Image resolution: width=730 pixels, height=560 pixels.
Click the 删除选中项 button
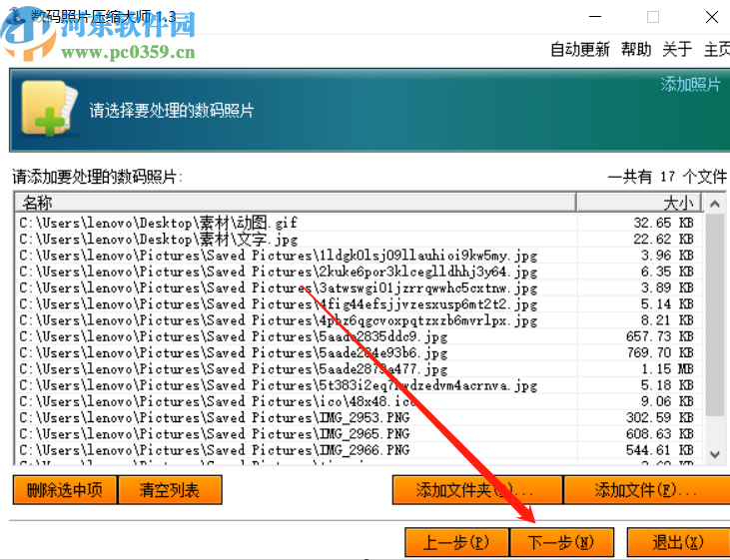point(65,490)
